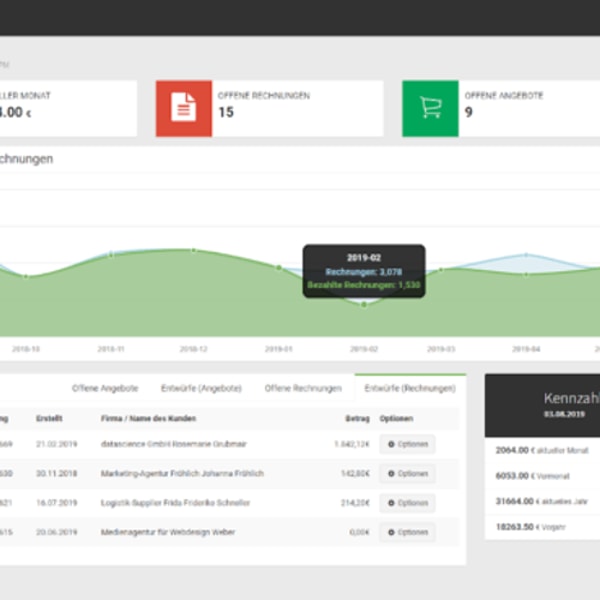600x600 pixels.
Task: Click the 31664.00 € aktuelles Jahr figure
Action: click(x=541, y=501)
